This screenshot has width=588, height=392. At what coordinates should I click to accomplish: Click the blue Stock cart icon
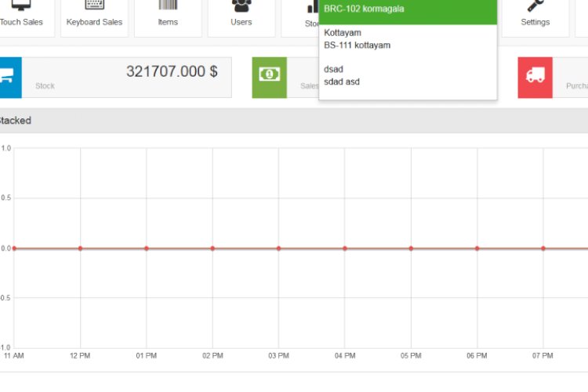[x=10, y=78]
